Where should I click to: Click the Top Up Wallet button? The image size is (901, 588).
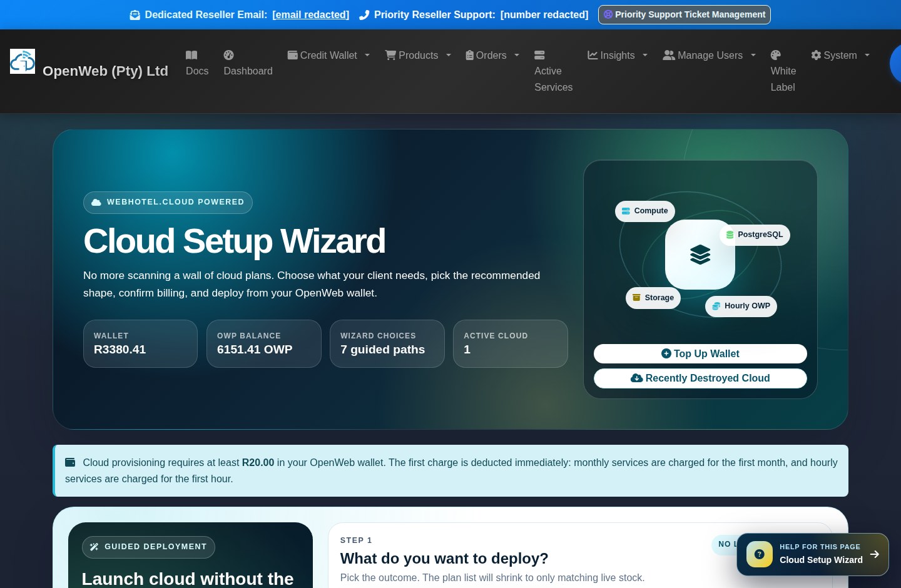coord(700,353)
